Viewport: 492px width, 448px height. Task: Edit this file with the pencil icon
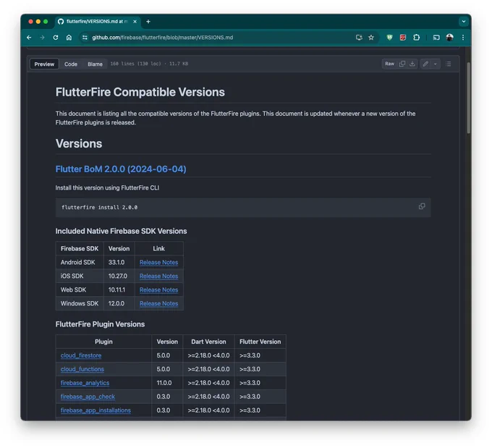pos(425,64)
